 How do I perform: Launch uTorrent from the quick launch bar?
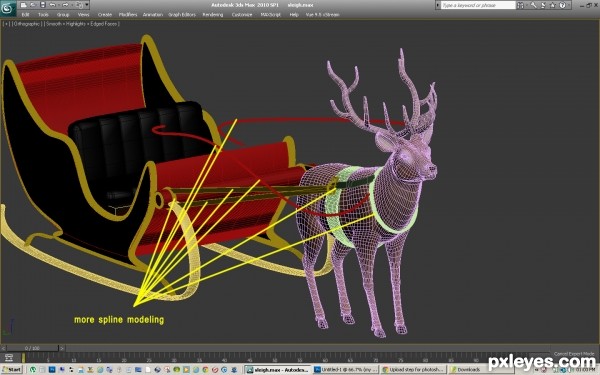[33, 369]
